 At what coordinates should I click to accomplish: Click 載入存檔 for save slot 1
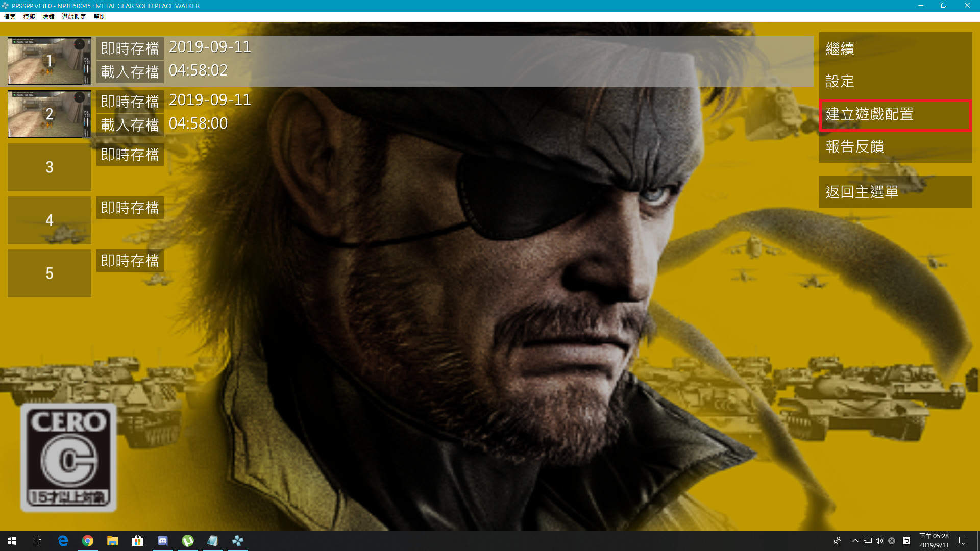point(130,72)
